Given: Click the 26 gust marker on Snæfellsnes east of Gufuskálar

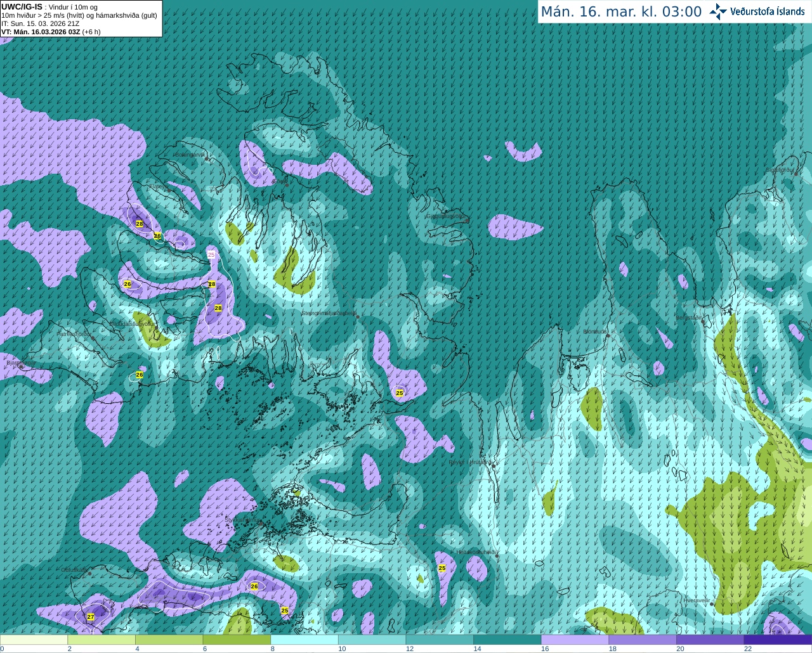Looking at the screenshot, I should click(x=254, y=586).
